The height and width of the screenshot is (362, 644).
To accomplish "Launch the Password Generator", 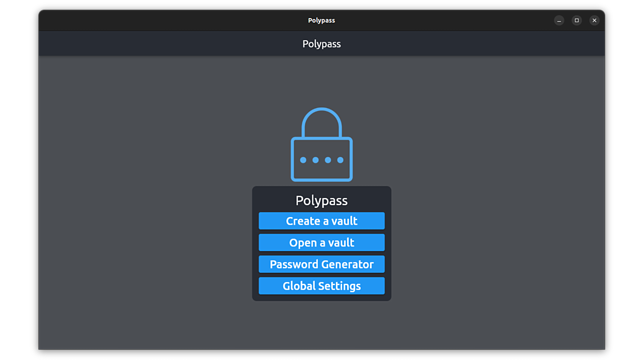I will click(321, 264).
